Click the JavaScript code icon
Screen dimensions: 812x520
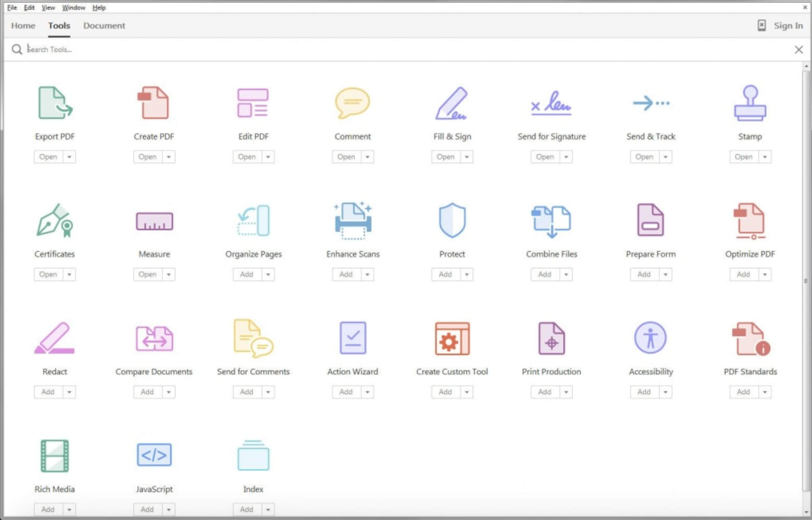[154, 455]
